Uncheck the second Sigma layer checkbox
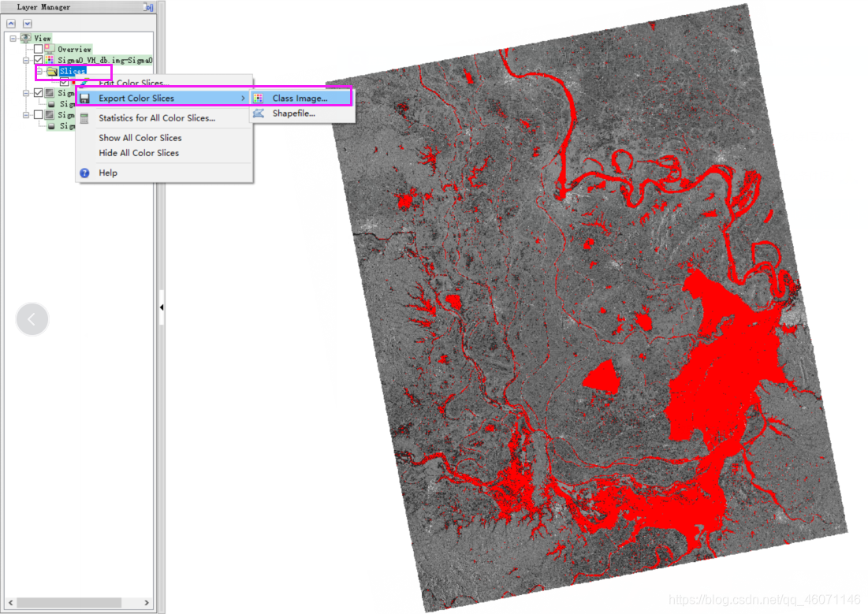 pyautogui.click(x=38, y=92)
